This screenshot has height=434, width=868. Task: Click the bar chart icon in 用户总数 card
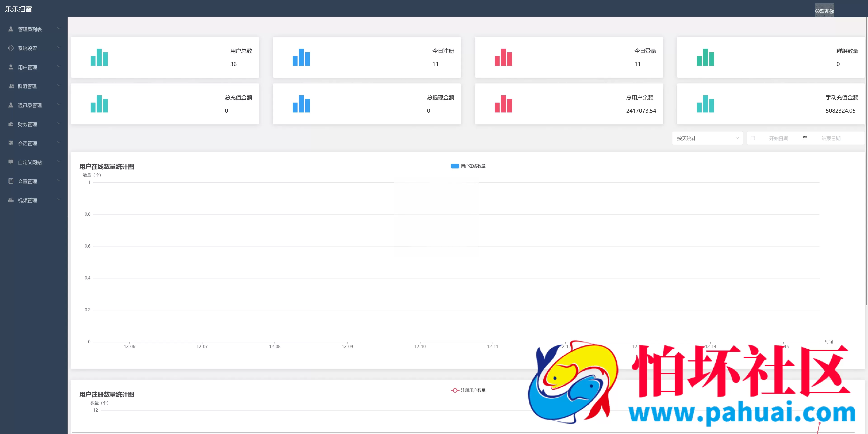coord(99,57)
